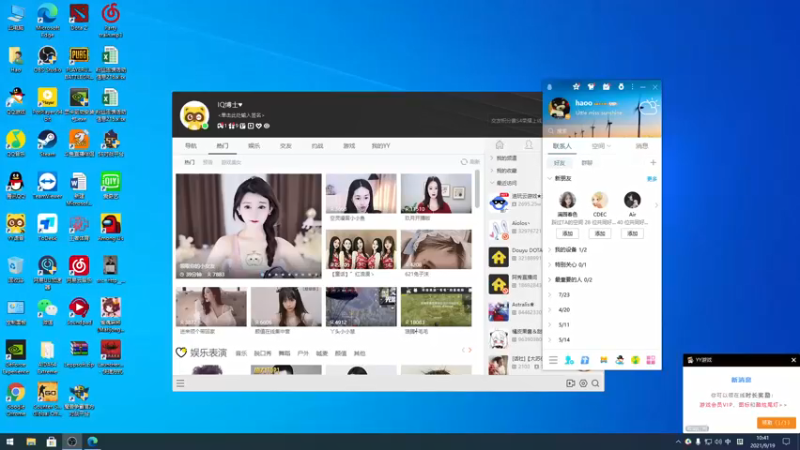This screenshot has height=450, width=800.
Task: Open the shirt-shaped skin icon in QQ title bar
Action: 591,87
